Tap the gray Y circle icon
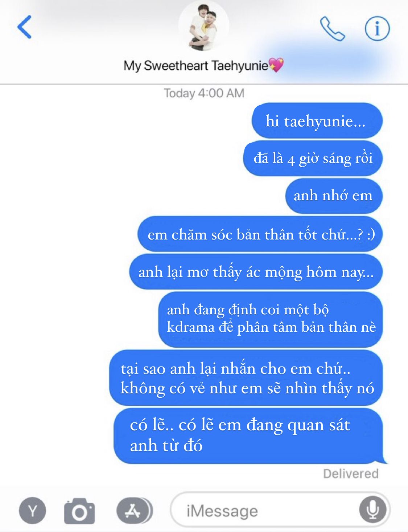Screen dimensions: 408x532 pyautogui.click(x=33, y=511)
